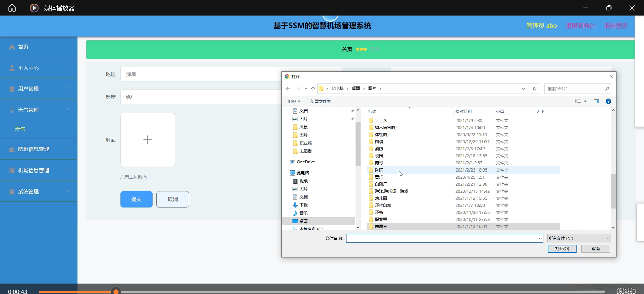
Task: Open file dialog help question icon
Action: [608, 101]
